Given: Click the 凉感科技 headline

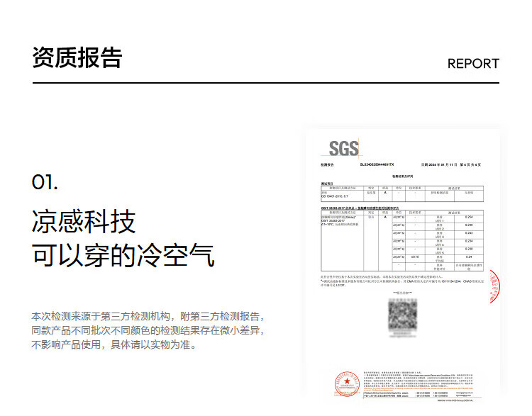Looking at the screenshot, I should [84, 221].
